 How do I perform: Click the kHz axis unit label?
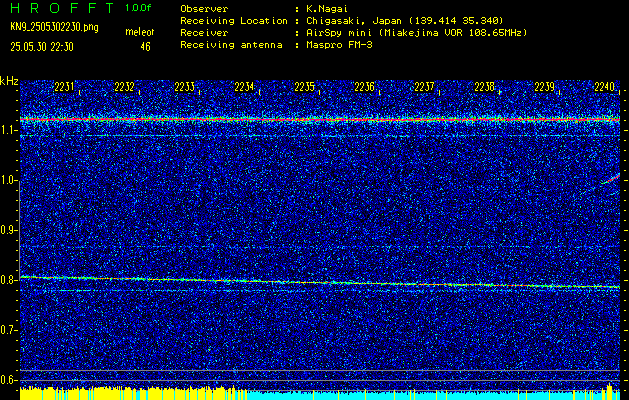click(x=9, y=81)
